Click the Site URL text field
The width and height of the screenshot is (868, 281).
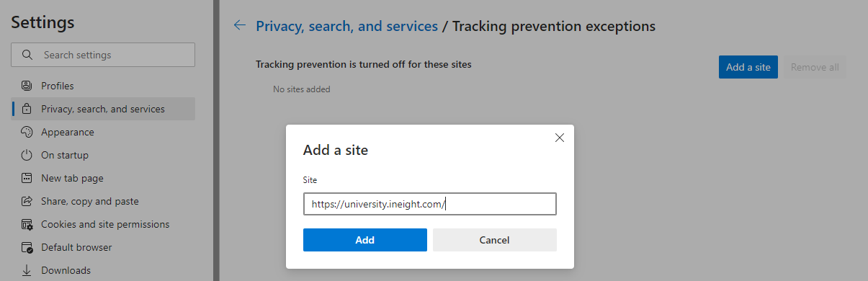pyautogui.click(x=430, y=204)
